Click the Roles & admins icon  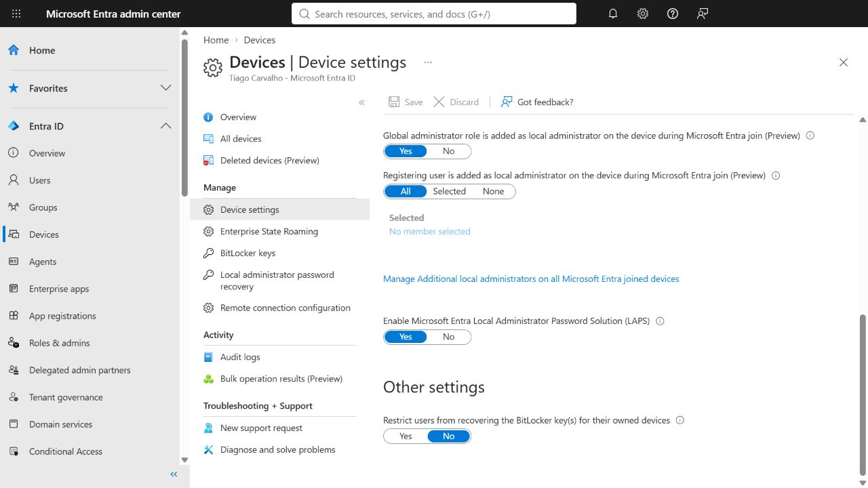14,343
